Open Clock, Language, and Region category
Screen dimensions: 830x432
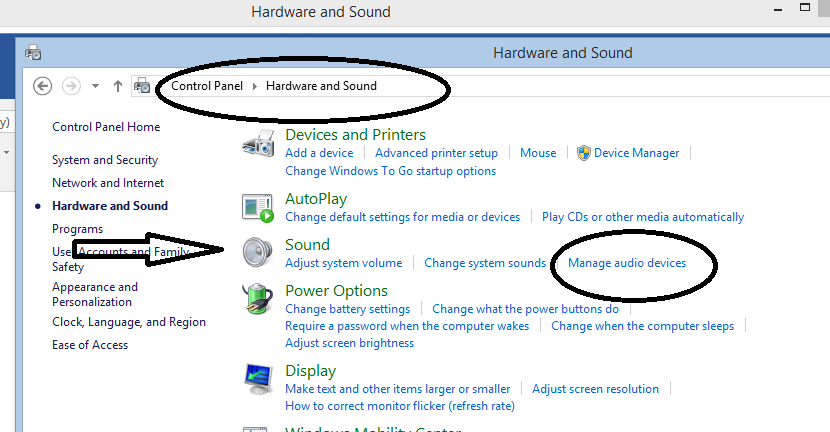click(x=129, y=322)
